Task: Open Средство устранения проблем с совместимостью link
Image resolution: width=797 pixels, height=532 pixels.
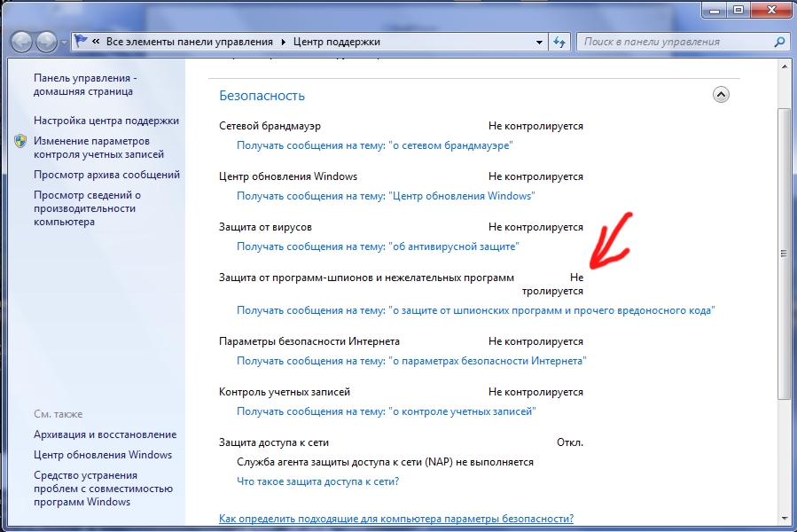Action: tap(103, 489)
